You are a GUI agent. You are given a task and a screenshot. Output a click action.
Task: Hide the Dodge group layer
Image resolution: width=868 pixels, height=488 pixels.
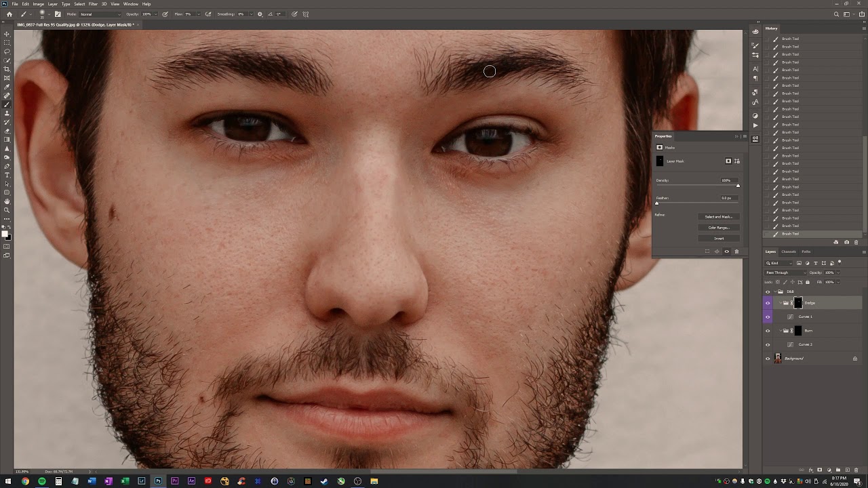point(768,303)
